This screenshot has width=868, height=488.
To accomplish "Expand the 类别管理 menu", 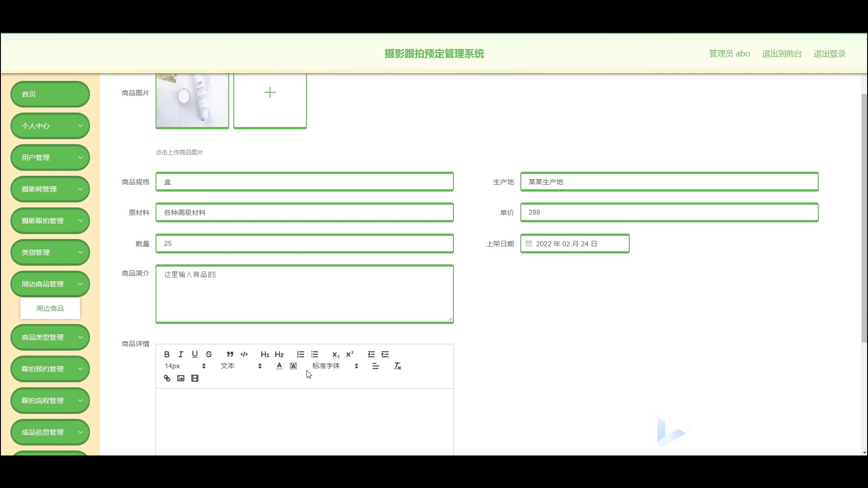I will [50, 252].
